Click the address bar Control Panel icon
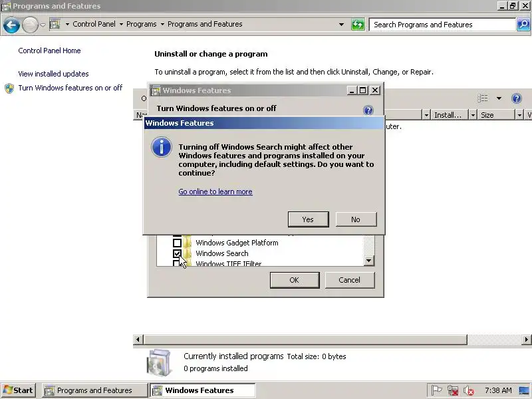The height and width of the screenshot is (399, 532). point(55,24)
